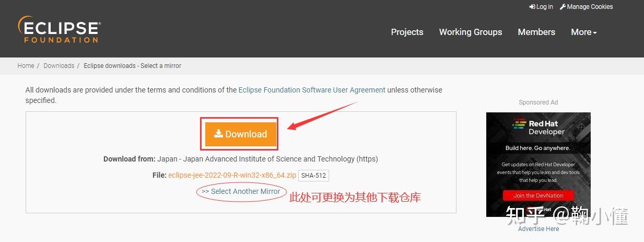Show the SHA-512 checksum
The height and width of the screenshot is (242, 644).
click(x=313, y=176)
